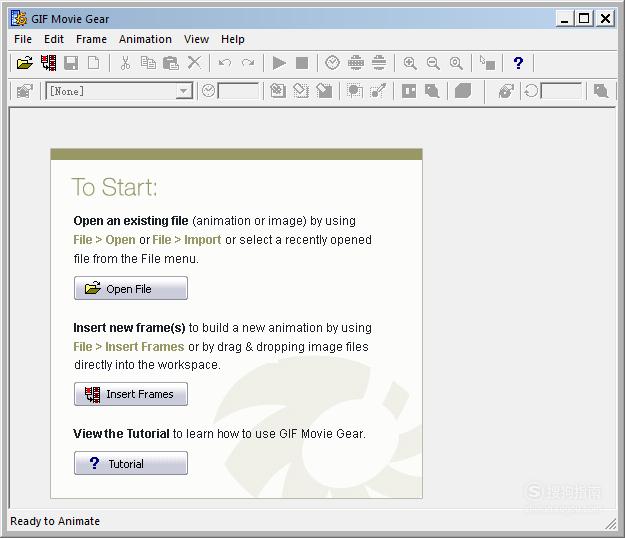
Task: Open the View menu
Action: click(x=196, y=39)
